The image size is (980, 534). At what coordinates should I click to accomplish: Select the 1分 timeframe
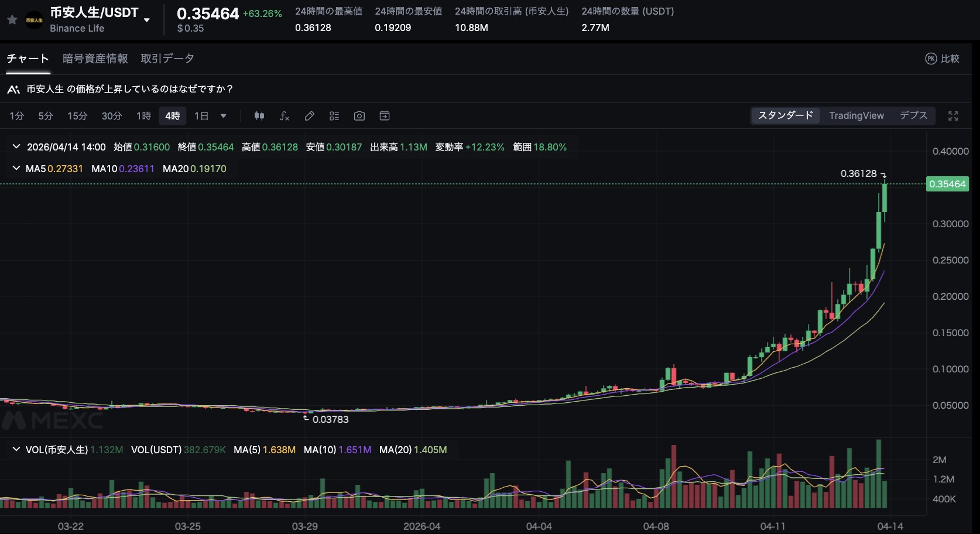click(16, 116)
